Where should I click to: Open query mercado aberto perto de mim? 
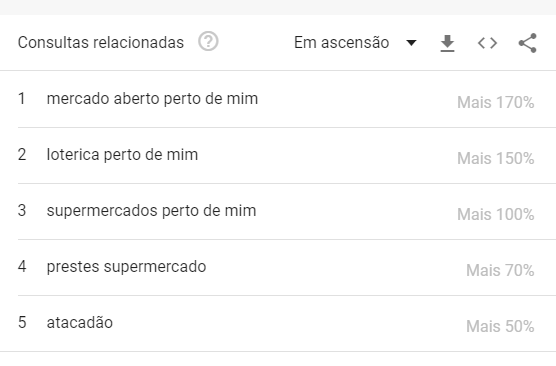[152, 99]
